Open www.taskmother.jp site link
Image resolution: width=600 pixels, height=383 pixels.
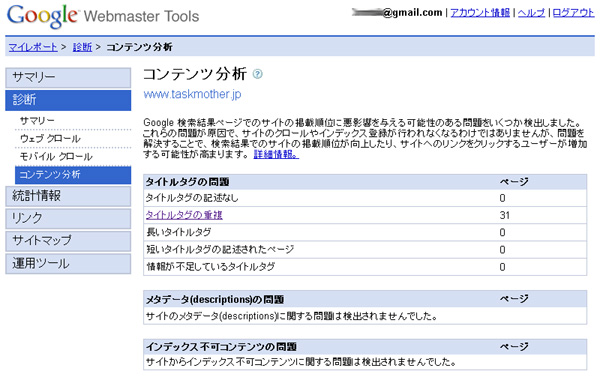(x=192, y=94)
